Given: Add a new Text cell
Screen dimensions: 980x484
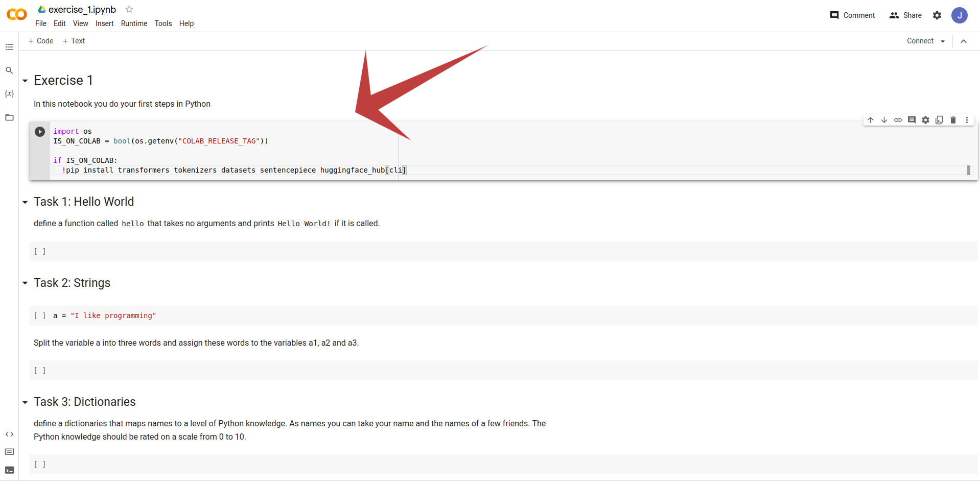Looking at the screenshot, I should point(74,41).
